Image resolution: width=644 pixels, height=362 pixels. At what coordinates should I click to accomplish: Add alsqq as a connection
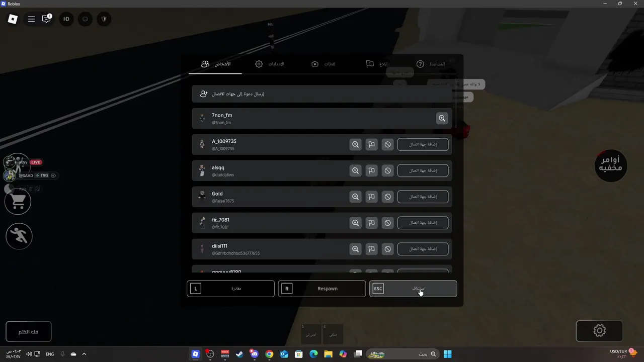point(423,170)
